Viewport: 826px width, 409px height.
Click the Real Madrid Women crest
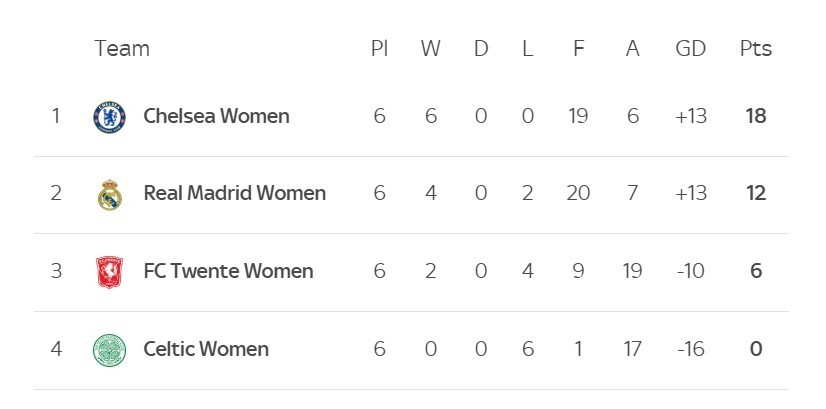(x=110, y=194)
